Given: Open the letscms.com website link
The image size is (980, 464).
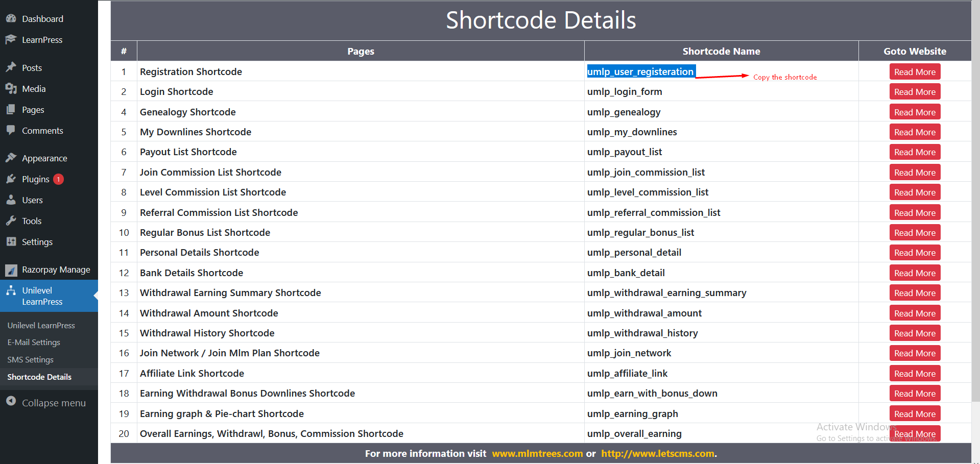Looking at the screenshot, I should [x=657, y=453].
